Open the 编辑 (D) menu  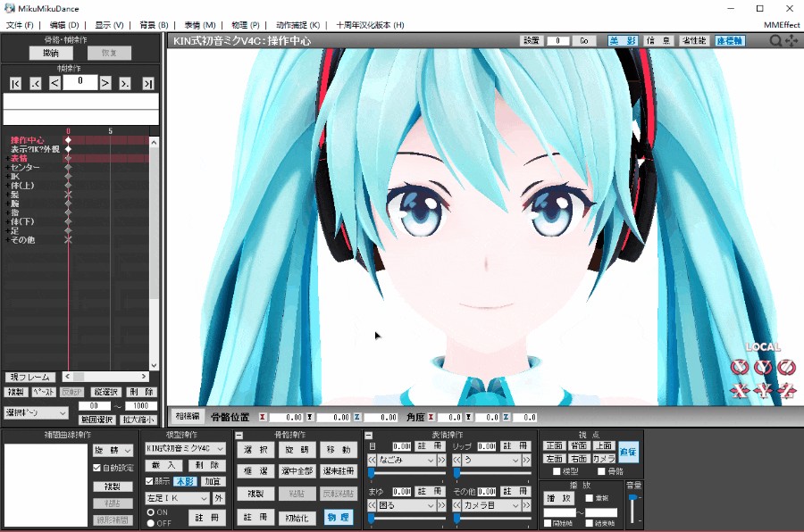click(64, 25)
